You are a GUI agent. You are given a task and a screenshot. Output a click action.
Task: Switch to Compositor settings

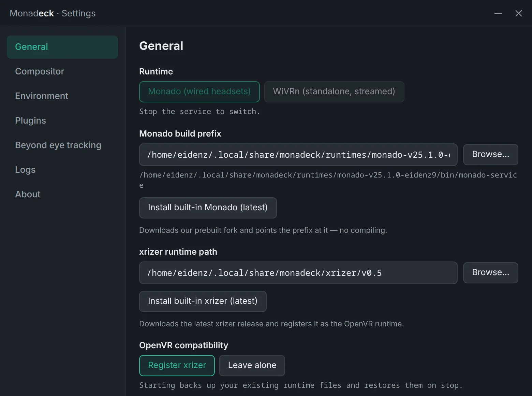tap(62, 72)
